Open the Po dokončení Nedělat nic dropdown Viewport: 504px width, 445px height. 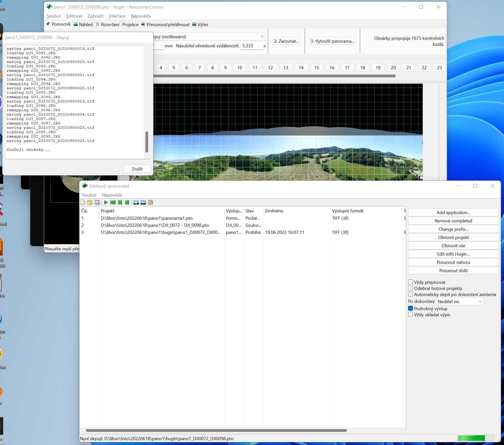pyautogui.click(x=460, y=301)
